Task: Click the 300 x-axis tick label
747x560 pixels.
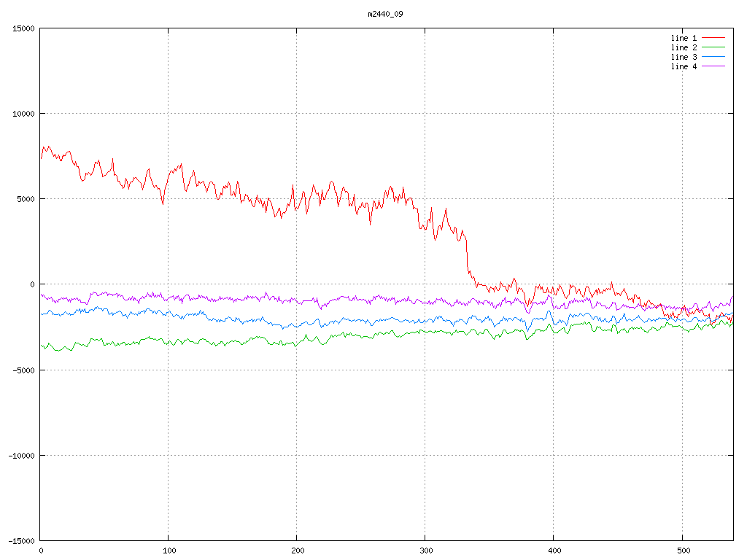Action: [x=425, y=551]
